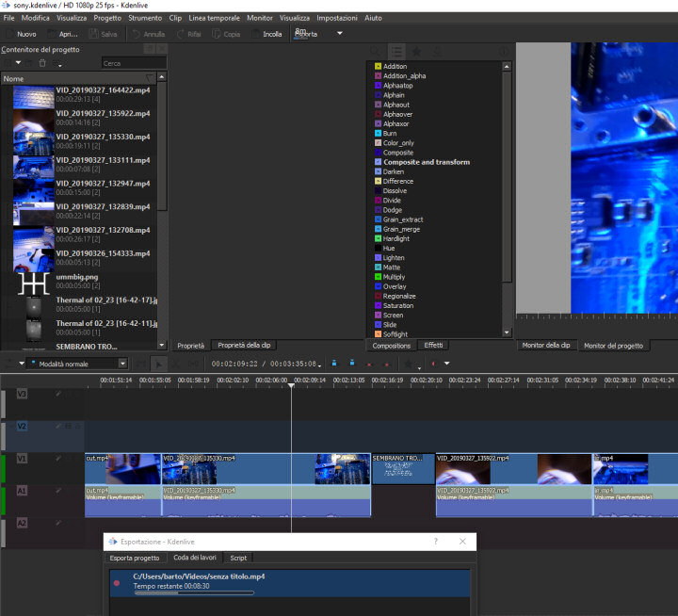Open the dropdown arrow next to Esporta
Viewport: 678px width, 616px height.
pyautogui.click(x=340, y=33)
